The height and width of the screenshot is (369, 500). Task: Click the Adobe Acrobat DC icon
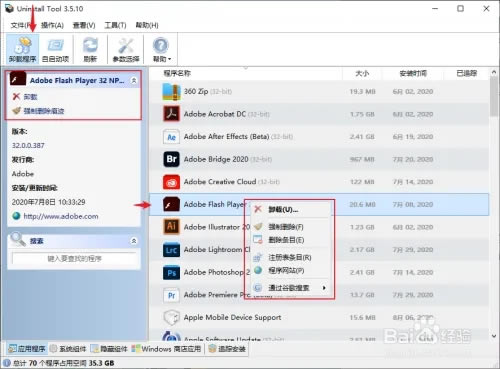171,114
